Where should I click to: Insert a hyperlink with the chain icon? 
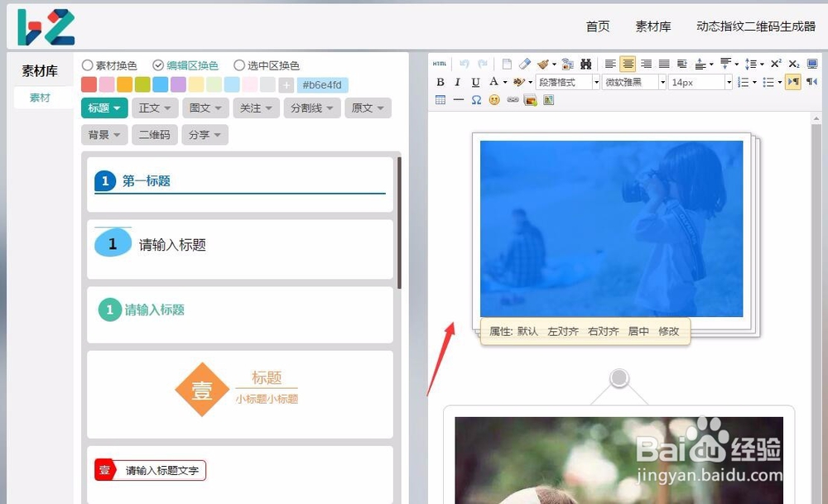pos(513,100)
